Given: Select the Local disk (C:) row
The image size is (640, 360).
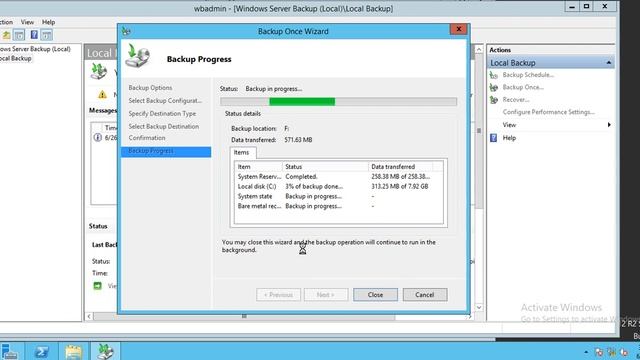Looking at the screenshot, I should click(x=338, y=186).
